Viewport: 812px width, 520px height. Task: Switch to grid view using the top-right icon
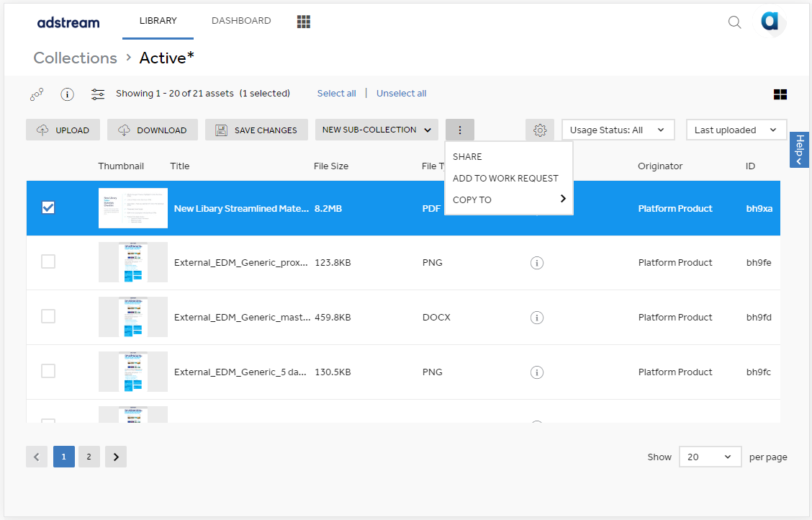(780, 94)
